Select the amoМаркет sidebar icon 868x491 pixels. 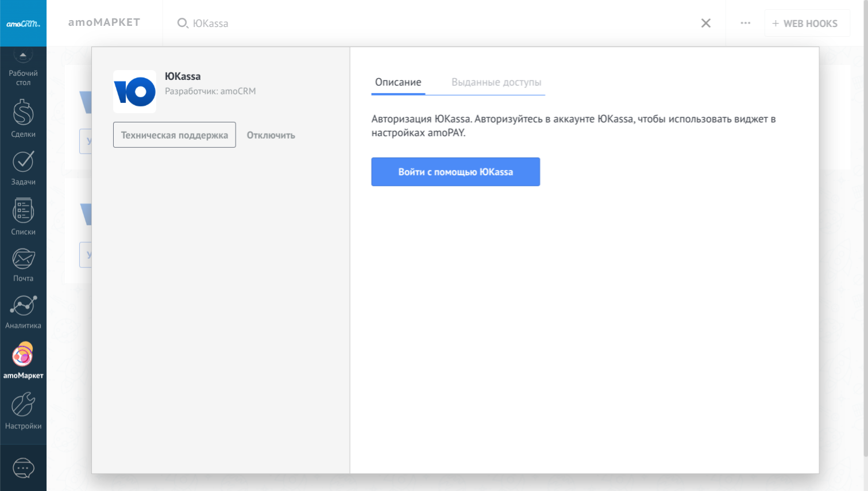(x=23, y=355)
